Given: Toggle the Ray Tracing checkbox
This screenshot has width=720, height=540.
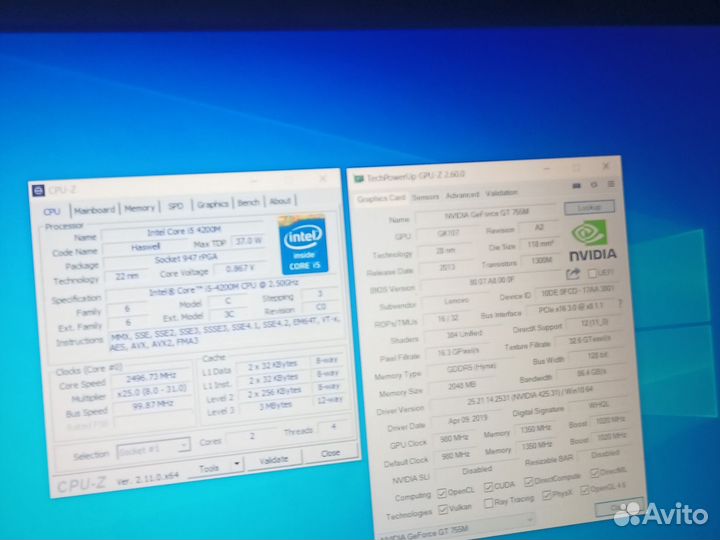Looking at the screenshot, I should click(x=489, y=503).
